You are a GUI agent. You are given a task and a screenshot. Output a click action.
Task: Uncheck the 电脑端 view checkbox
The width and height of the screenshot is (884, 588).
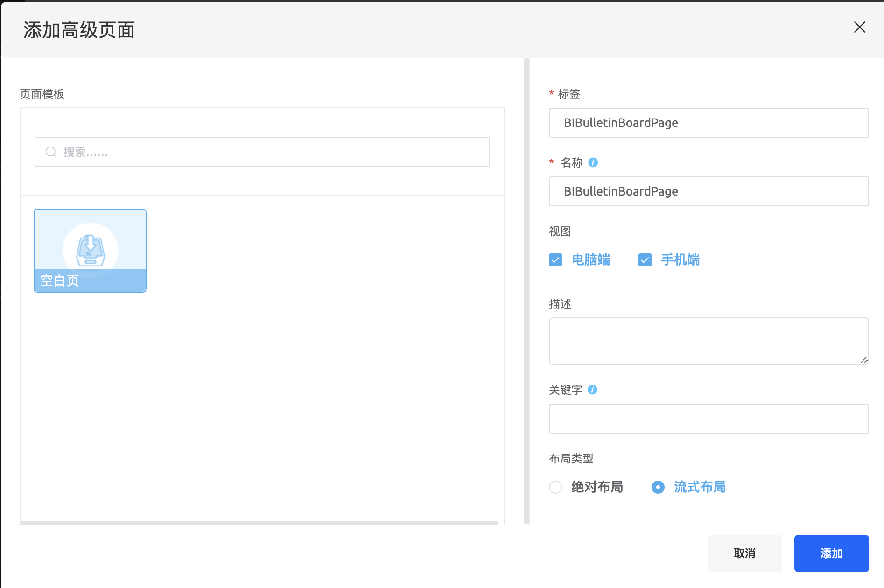pyautogui.click(x=555, y=260)
